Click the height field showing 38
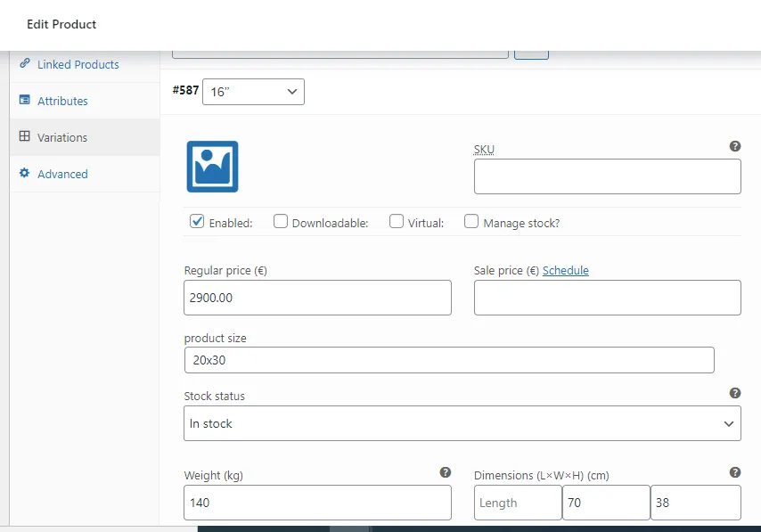Screen dimensions: 761x532 pyautogui.click(x=695, y=503)
